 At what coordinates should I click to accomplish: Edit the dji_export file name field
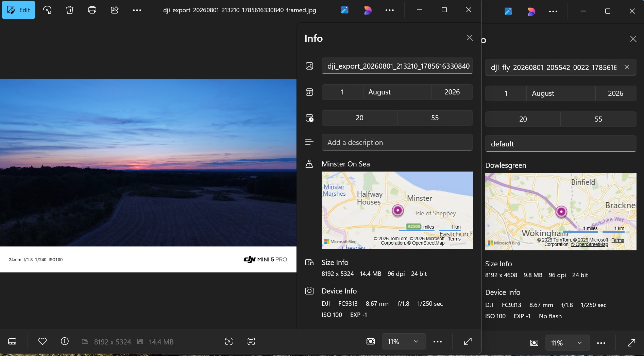coord(397,66)
